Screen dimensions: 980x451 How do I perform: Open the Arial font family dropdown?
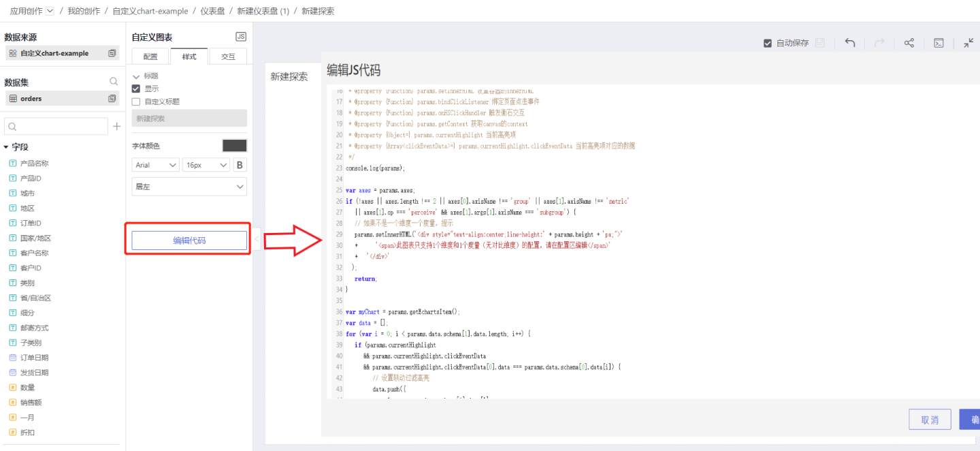coord(155,165)
